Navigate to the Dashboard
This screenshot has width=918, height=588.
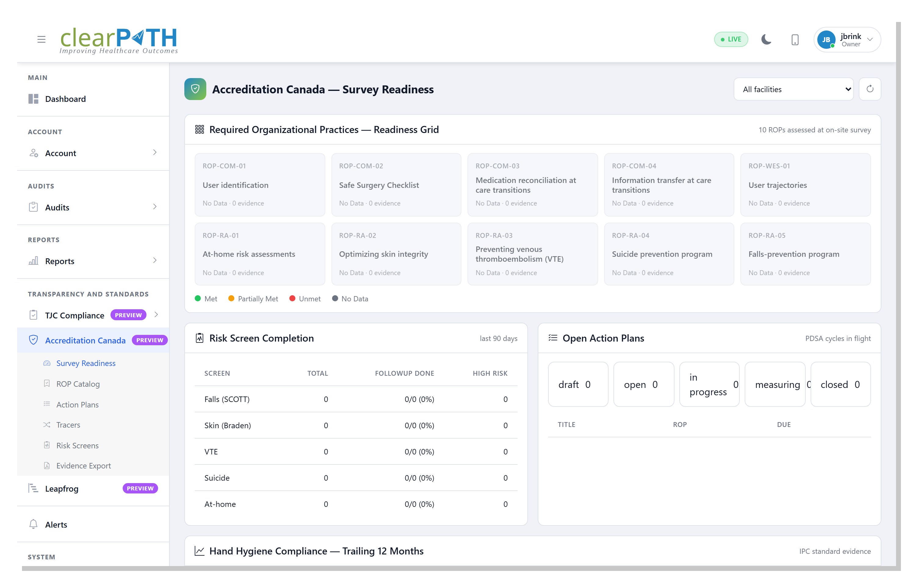tap(65, 99)
